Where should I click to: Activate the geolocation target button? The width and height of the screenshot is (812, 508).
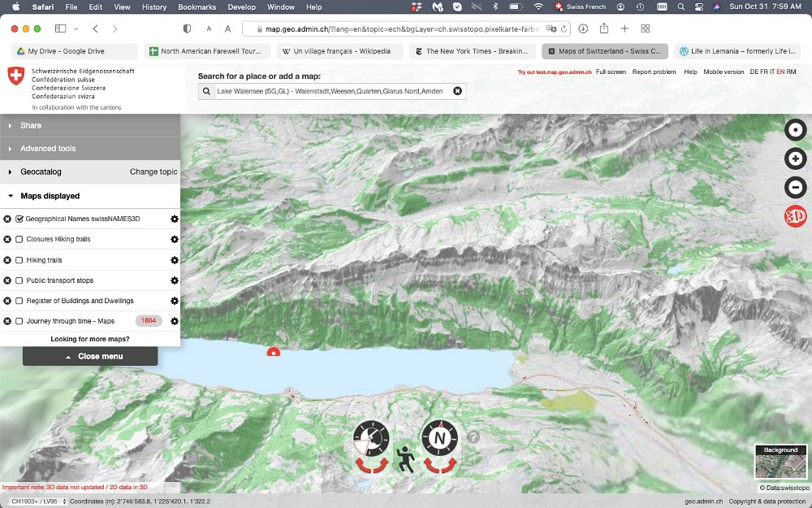pyautogui.click(x=796, y=130)
